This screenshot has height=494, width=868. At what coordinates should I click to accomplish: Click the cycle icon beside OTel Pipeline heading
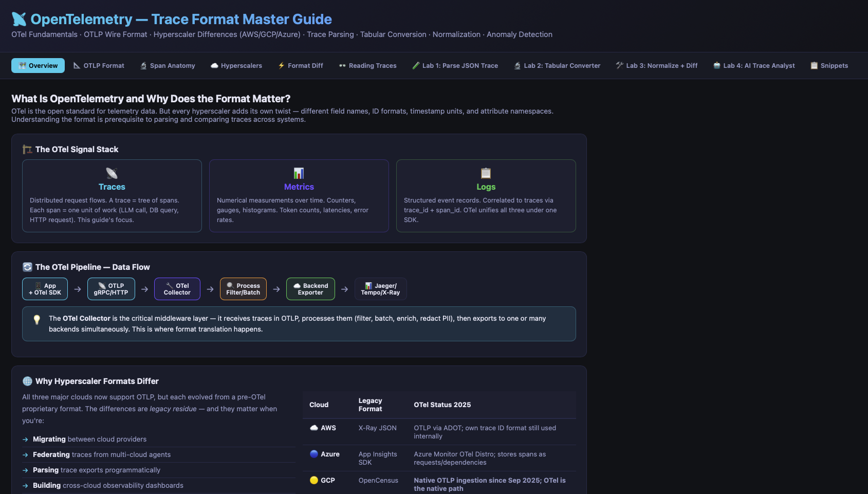[27, 267]
